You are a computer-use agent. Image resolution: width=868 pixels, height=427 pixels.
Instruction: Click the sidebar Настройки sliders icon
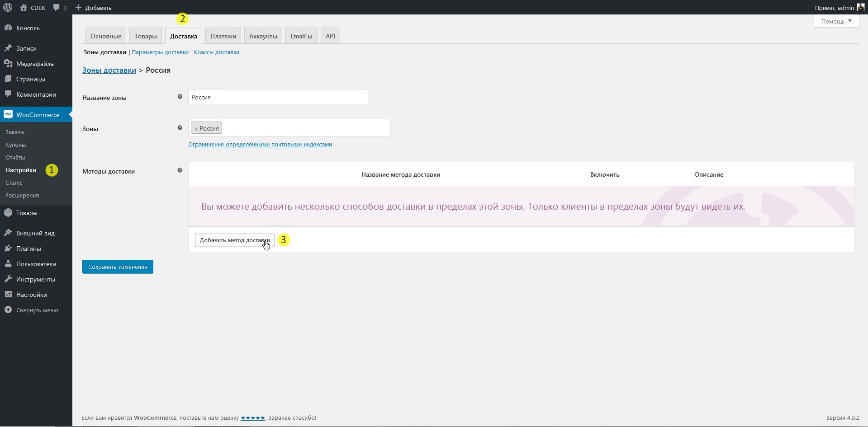[x=8, y=294]
